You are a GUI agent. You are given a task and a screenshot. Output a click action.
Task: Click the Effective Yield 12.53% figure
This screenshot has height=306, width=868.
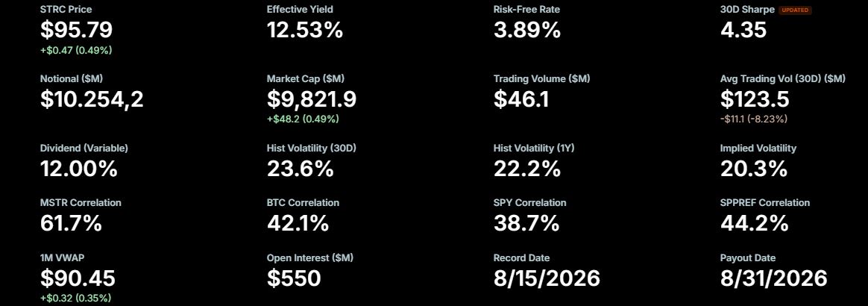tap(305, 30)
